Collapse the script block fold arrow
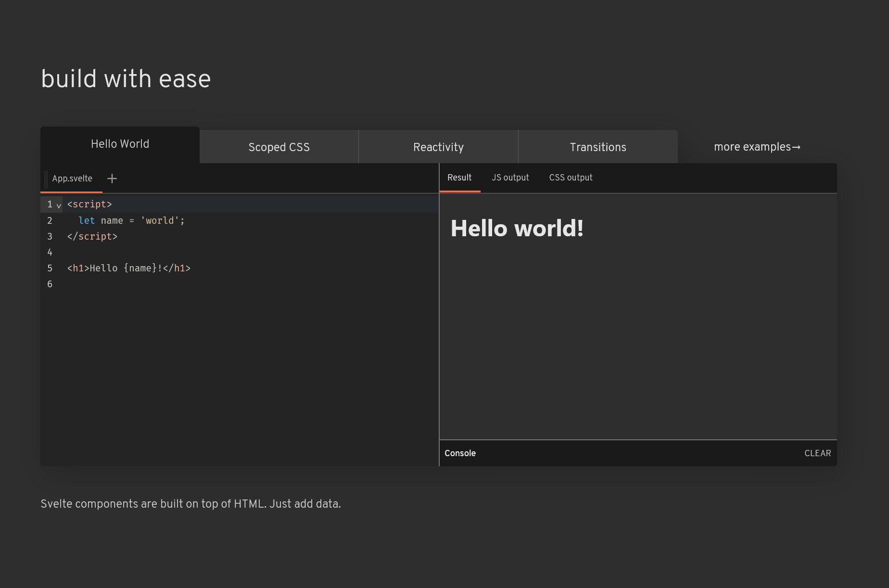The image size is (889, 588). pyautogui.click(x=59, y=205)
